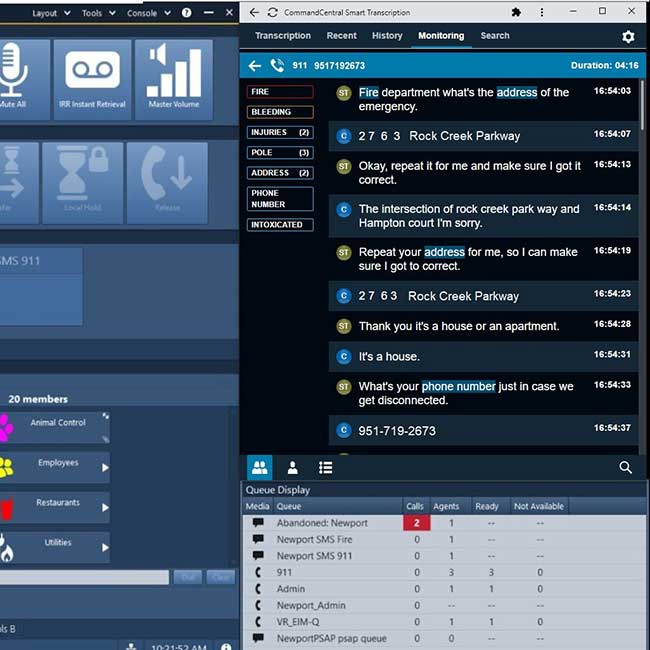Sort by the Not Available column header
The width and height of the screenshot is (650, 650).
click(539, 506)
